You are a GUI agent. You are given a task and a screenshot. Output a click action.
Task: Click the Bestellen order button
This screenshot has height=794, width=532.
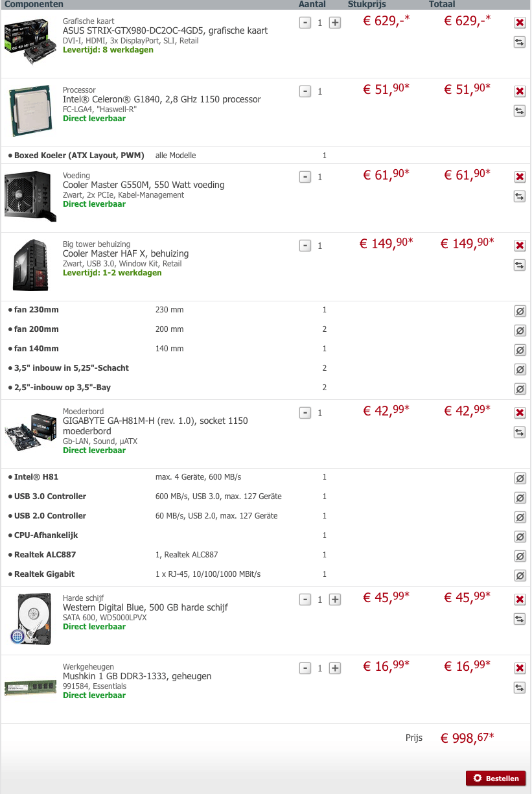496,778
